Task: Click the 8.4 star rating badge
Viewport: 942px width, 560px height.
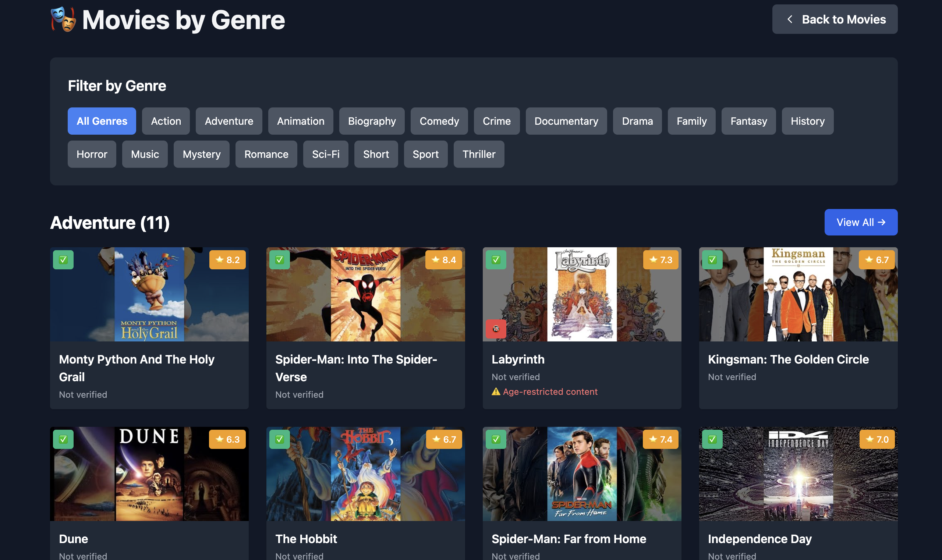Action: click(x=444, y=260)
